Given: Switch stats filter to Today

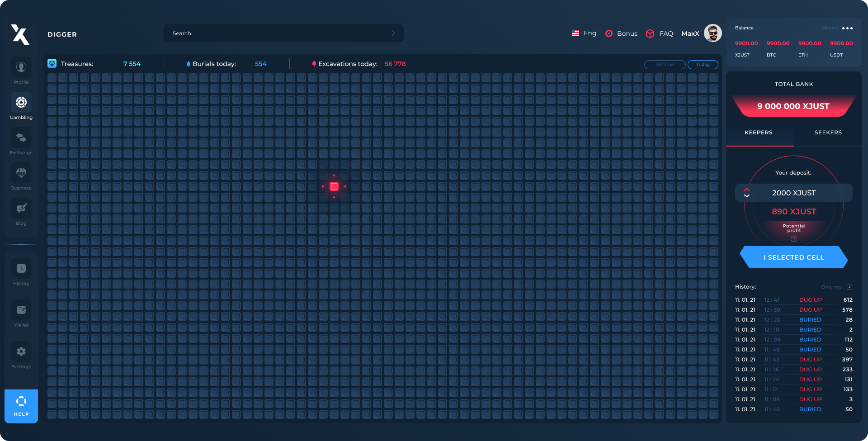Looking at the screenshot, I should coord(703,65).
